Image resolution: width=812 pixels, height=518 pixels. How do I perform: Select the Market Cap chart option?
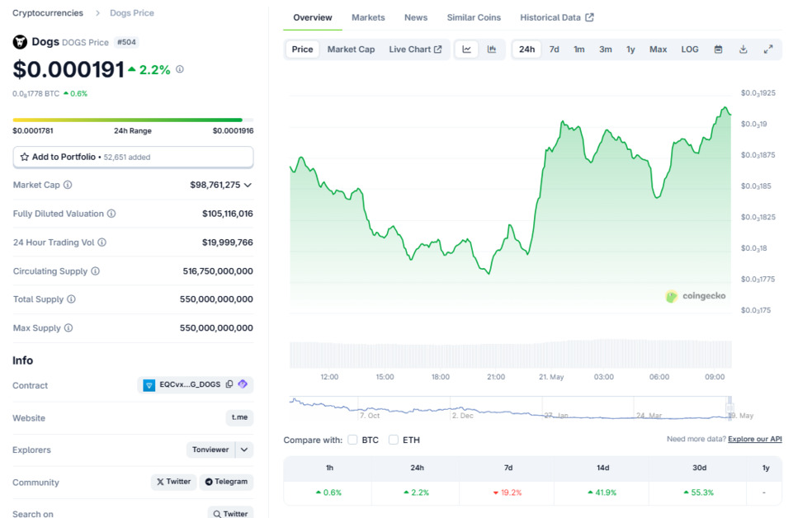pos(351,49)
